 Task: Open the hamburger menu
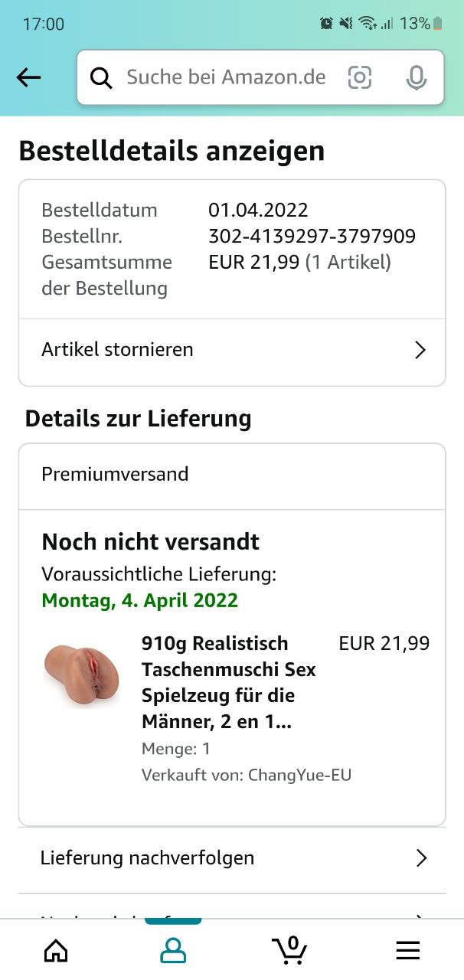pyautogui.click(x=407, y=950)
